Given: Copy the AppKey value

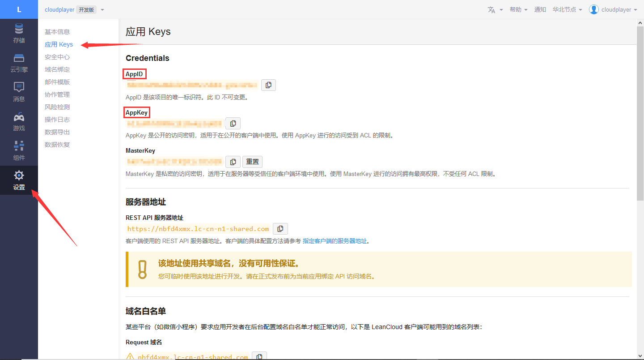Looking at the screenshot, I should tap(233, 123).
